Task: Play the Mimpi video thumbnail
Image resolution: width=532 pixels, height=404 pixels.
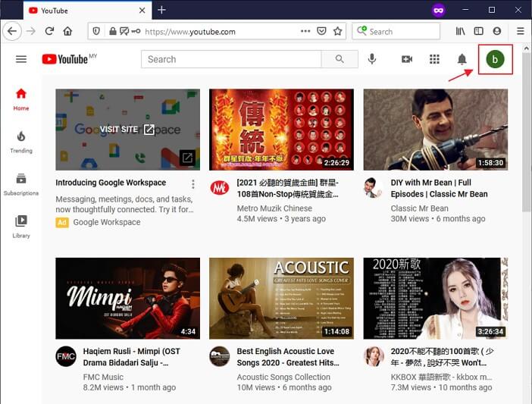Action: (x=128, y=298)
